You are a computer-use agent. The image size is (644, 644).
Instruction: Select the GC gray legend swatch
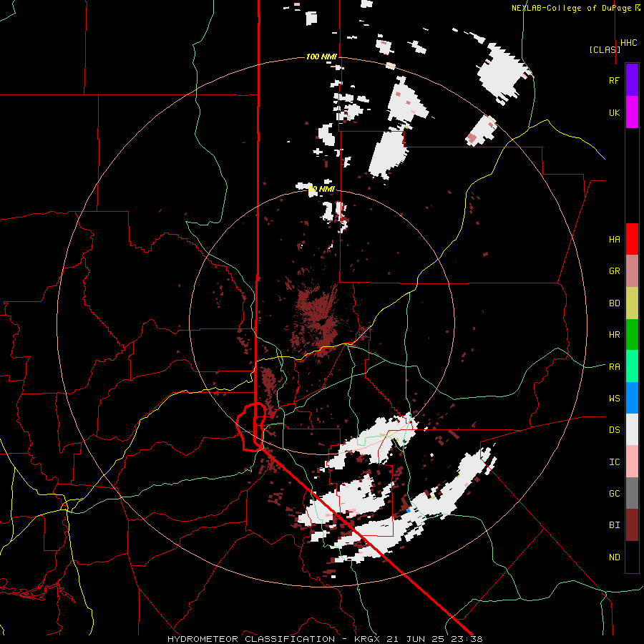[x=632, y=493]
